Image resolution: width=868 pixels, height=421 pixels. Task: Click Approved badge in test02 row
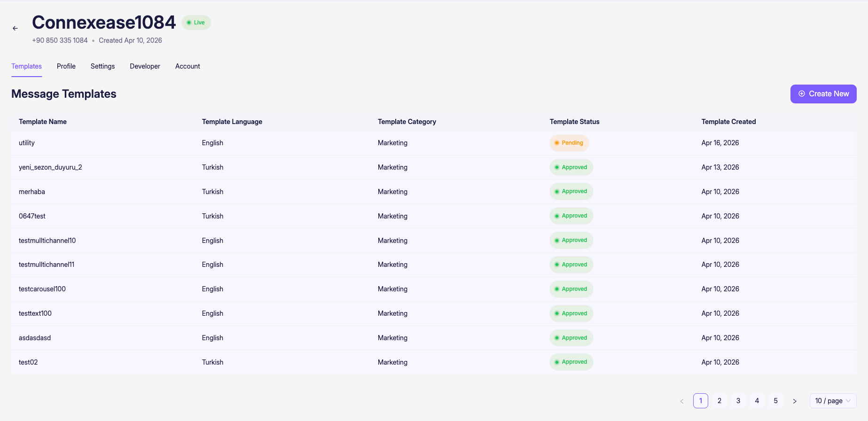pos(571,362)
